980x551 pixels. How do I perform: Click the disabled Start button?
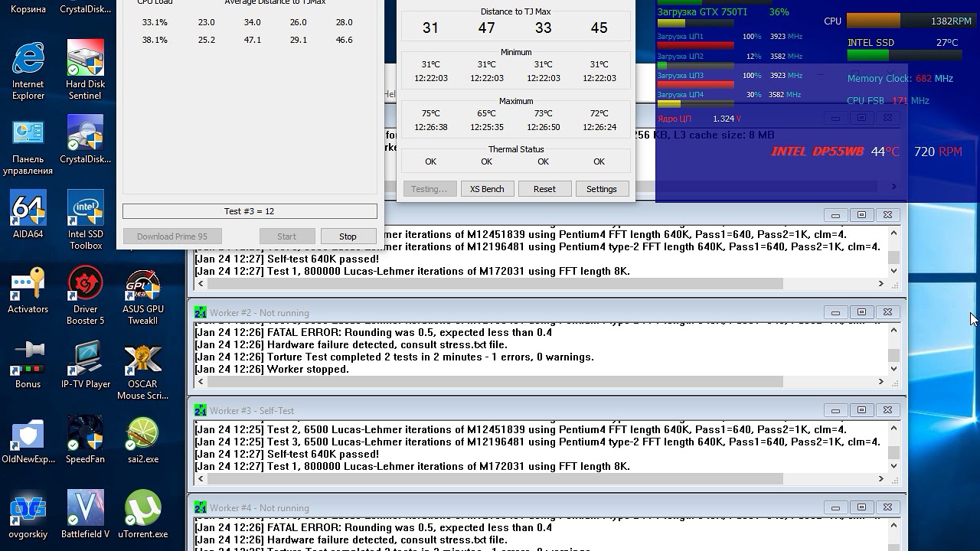[x=286, y=236]
